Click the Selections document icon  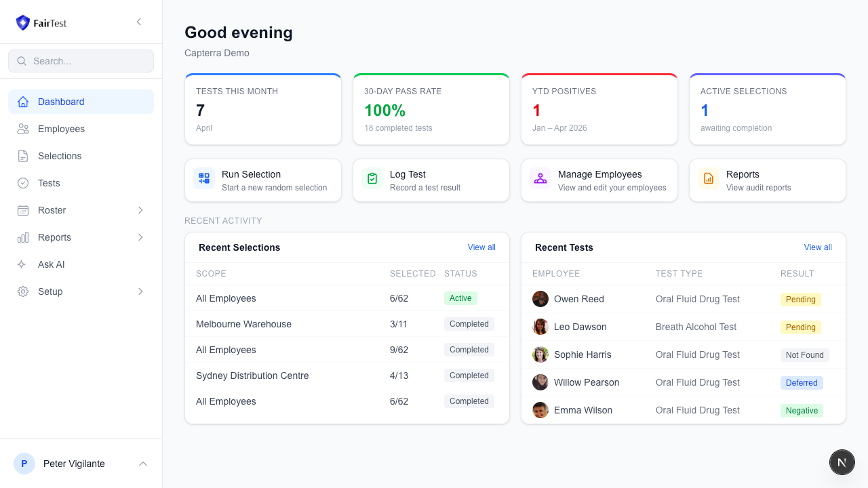23,156
